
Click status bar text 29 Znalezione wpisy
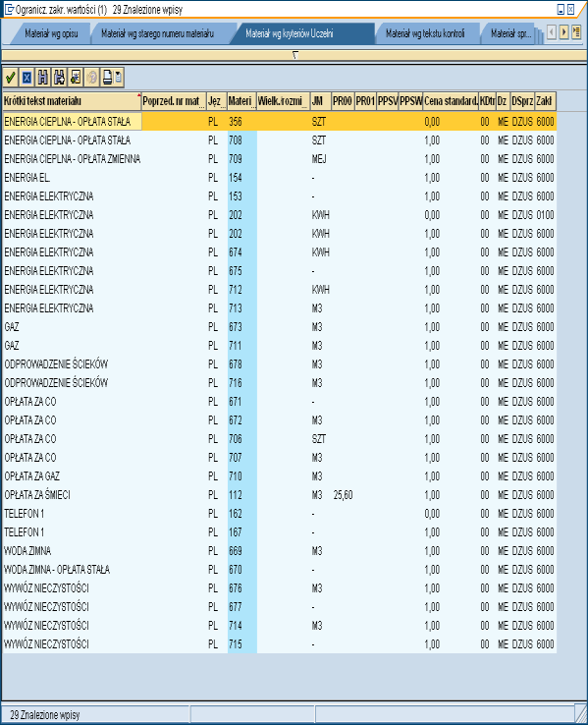pyautogui.click(x=45, y=715)
